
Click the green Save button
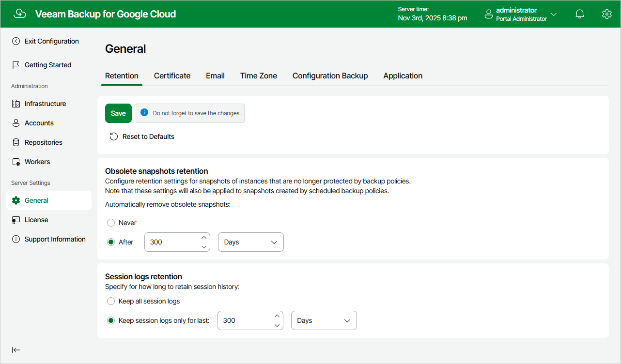click(x=118, y=113)
